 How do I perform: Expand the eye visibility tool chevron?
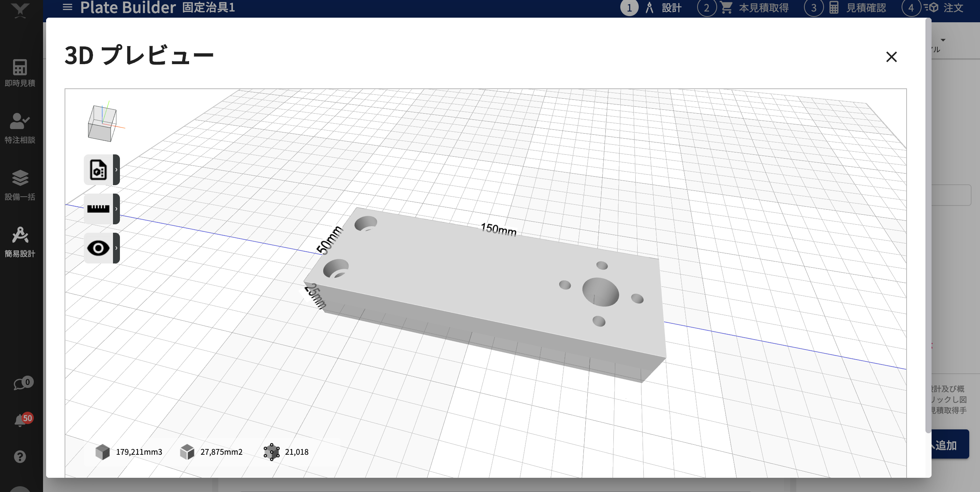(x=116, y=248)
